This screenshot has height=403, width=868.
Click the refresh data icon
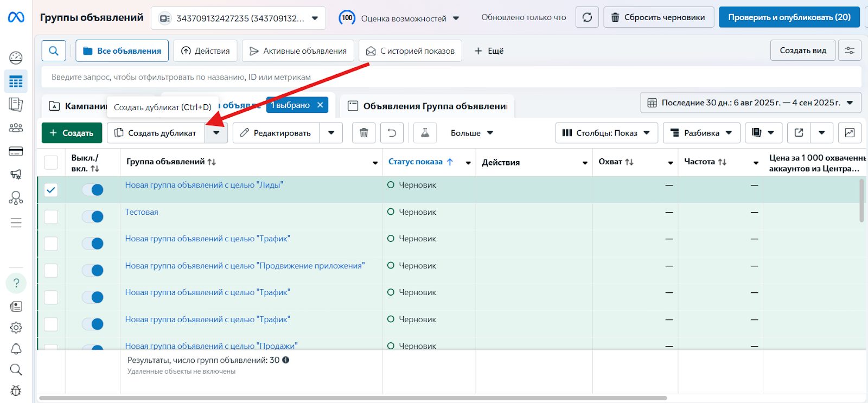point(587,17)
